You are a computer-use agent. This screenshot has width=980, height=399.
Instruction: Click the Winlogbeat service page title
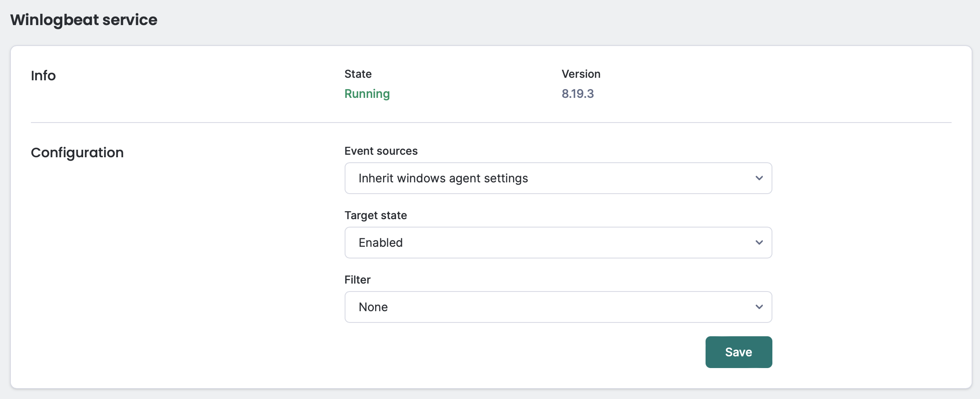(84, 19)
